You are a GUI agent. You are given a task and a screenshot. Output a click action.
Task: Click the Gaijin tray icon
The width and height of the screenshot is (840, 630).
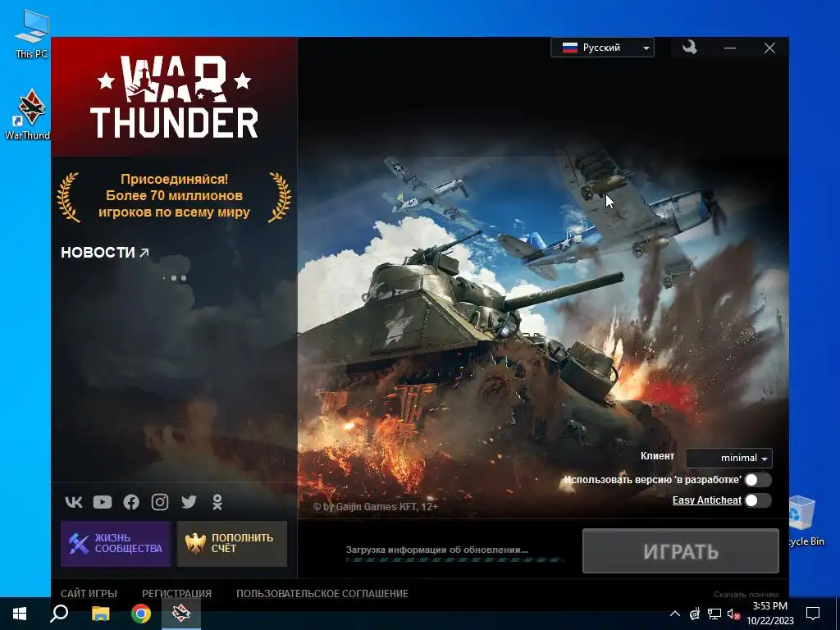[695, 614]
